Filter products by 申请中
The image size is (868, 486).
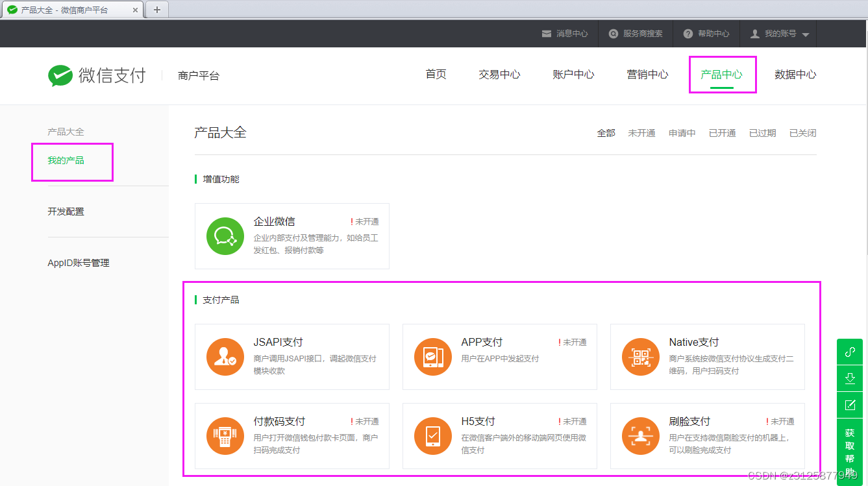682,133
